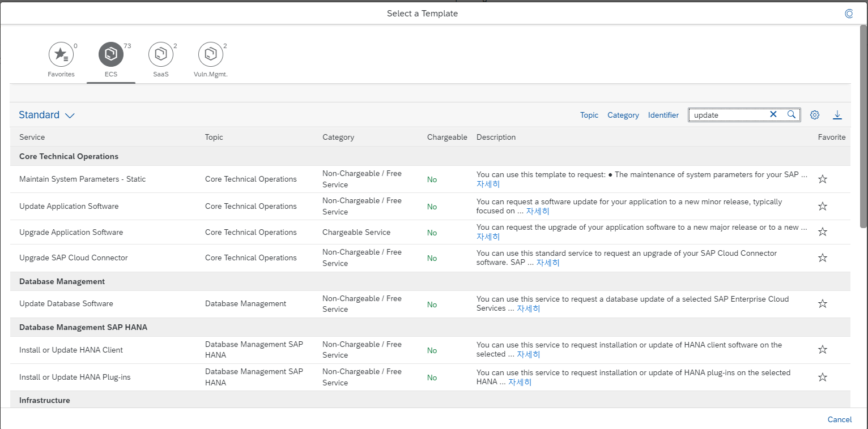Viewport: 868px width, 429px height.
Task: Favorite Install or Update HANA Plug-ins star
Action: 823,377
